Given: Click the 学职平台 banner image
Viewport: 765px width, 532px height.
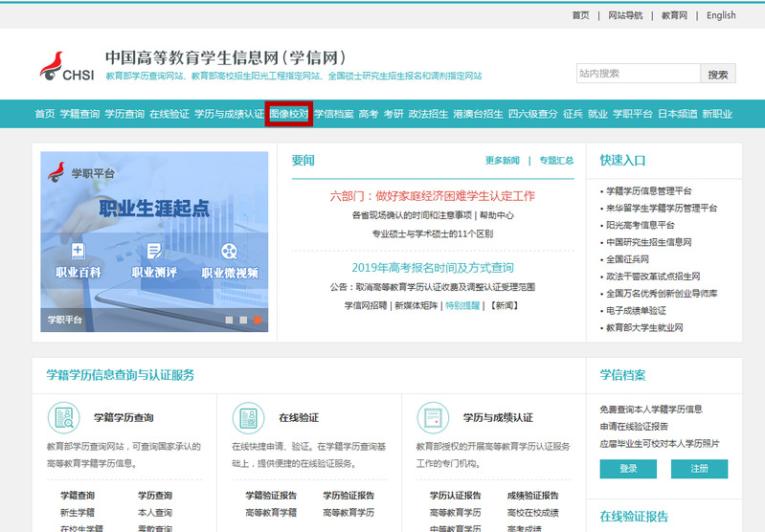Looking at the screenshot, I should [154, 242].
